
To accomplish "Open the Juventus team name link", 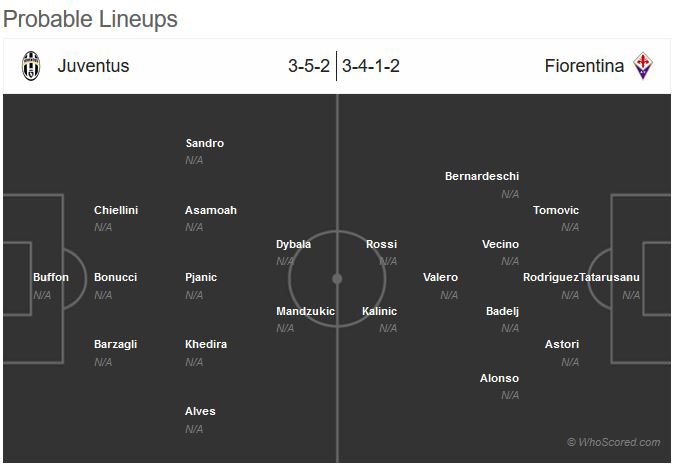I will pyautogui.click(x=93, y=67).
